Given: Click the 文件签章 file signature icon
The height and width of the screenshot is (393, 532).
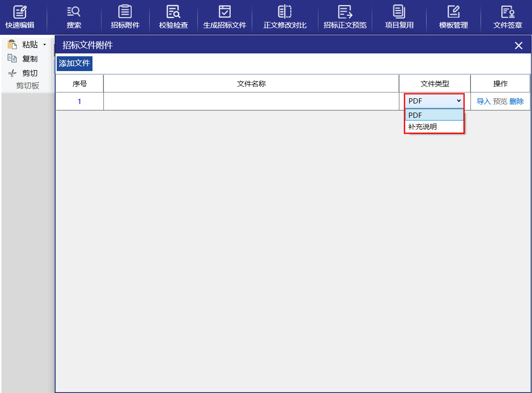Looking at the screenshot, I should point(508,17).
